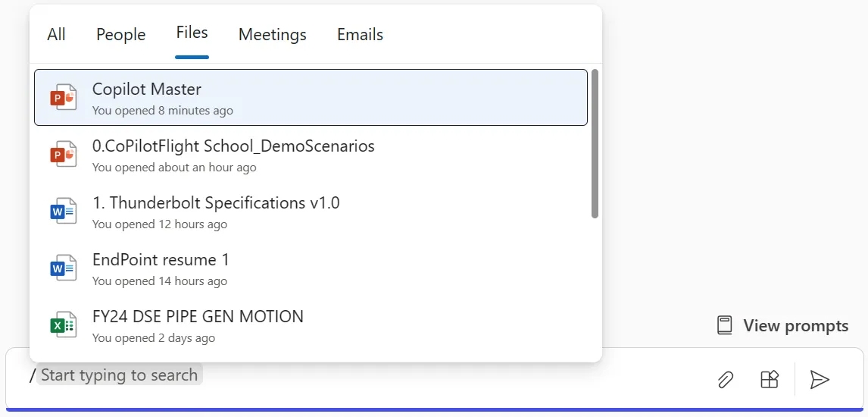Click the send message arrow icon

[x=819, y=379]
